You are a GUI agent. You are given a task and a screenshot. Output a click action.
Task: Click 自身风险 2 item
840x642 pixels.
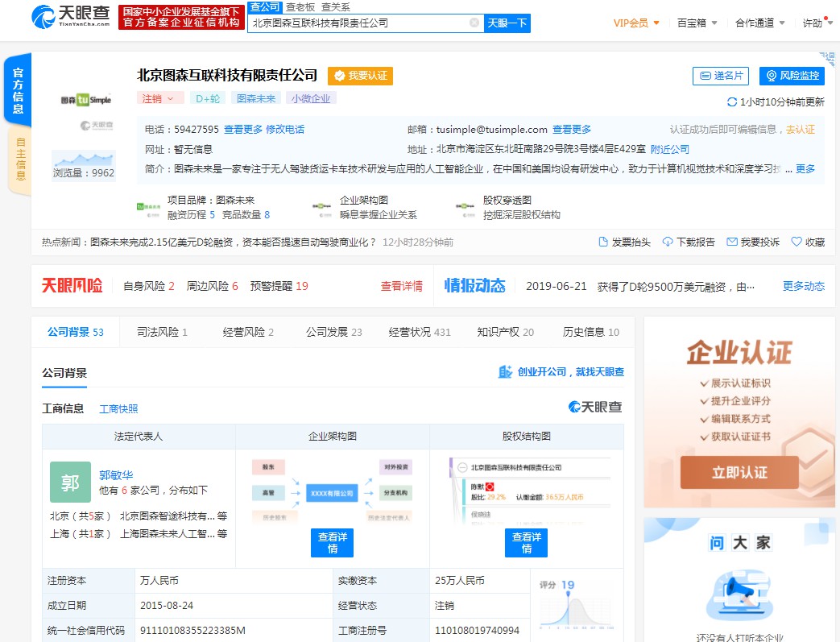149,286
